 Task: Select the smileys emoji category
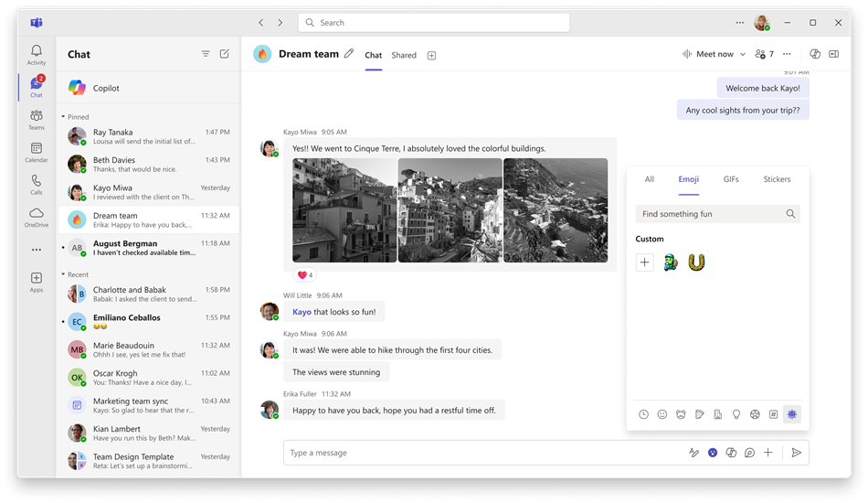click(662, 414)
